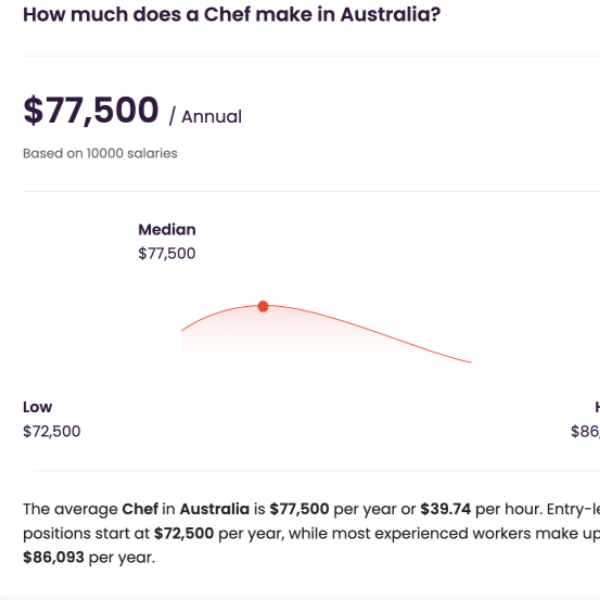Screen dimensions: 600x600
Task: Click the bold $72,500 entry-level figure in the paragraph
Action: click(x=184, y=533)
